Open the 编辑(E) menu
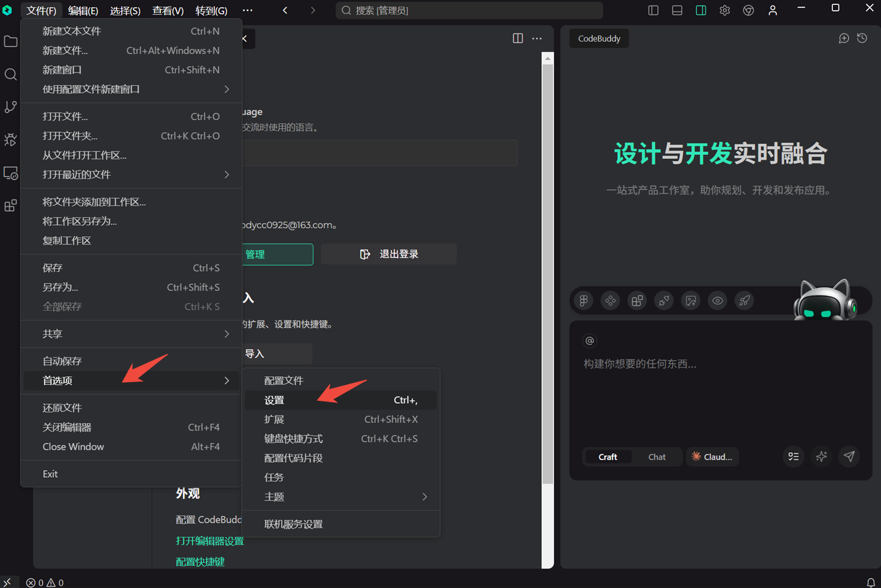The image size is (881, 588). pos(83,11)
